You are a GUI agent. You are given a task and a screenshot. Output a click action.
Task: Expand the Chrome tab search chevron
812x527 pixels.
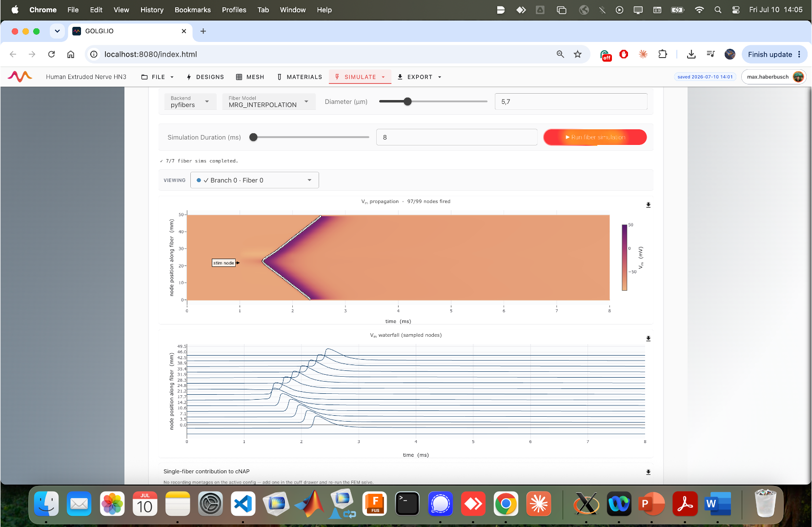click(57, 31)
